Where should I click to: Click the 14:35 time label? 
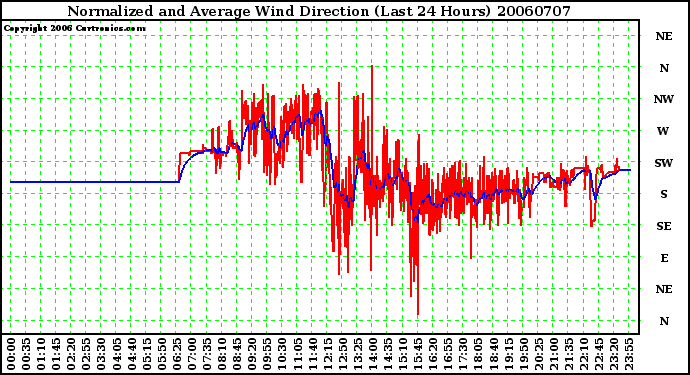point(387,354)
